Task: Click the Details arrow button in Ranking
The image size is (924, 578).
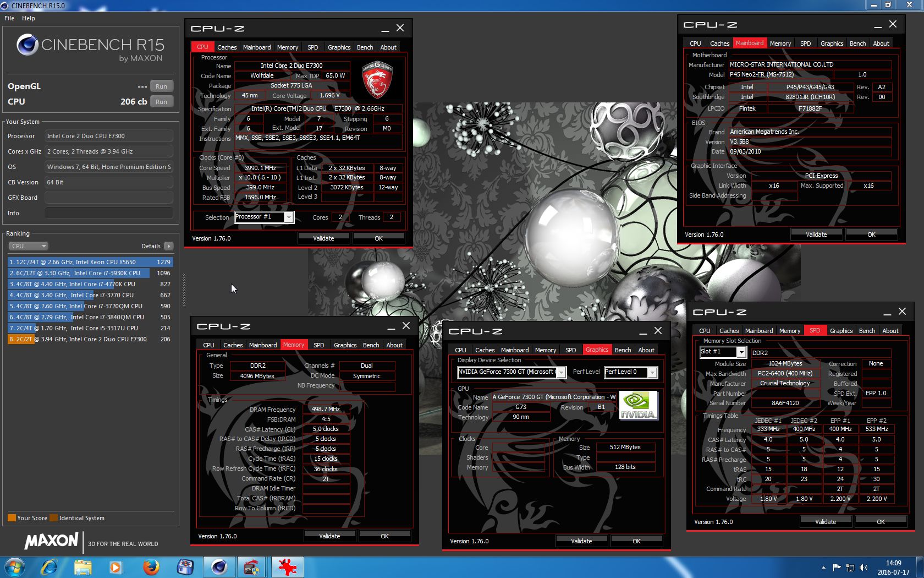Action: click(x=169, y=246)
